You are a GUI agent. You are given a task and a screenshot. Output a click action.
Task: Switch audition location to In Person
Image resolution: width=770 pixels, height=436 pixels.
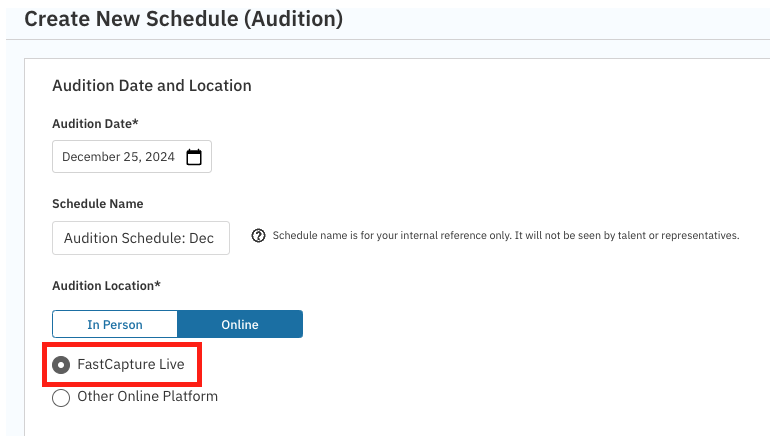tap(115, 324)
